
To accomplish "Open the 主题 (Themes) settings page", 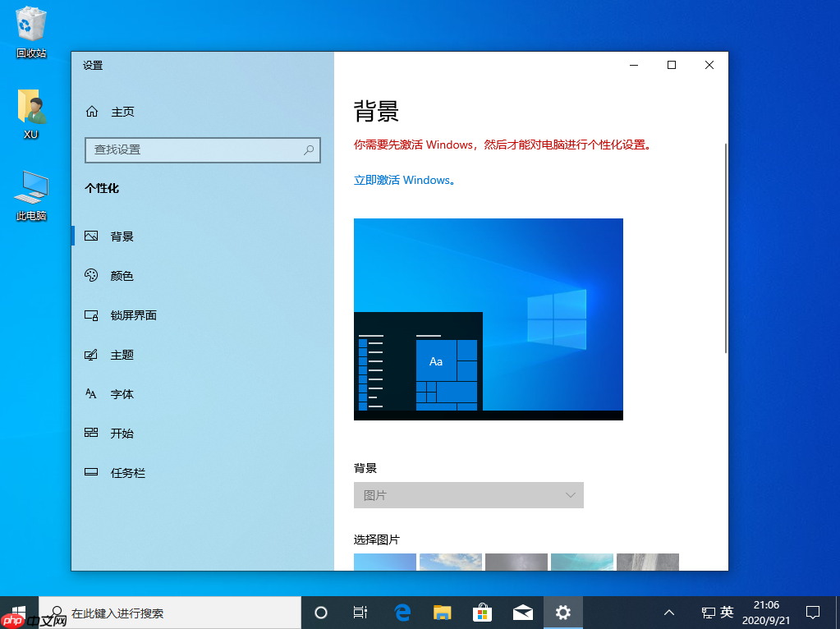I will click(x=122, y=354).
